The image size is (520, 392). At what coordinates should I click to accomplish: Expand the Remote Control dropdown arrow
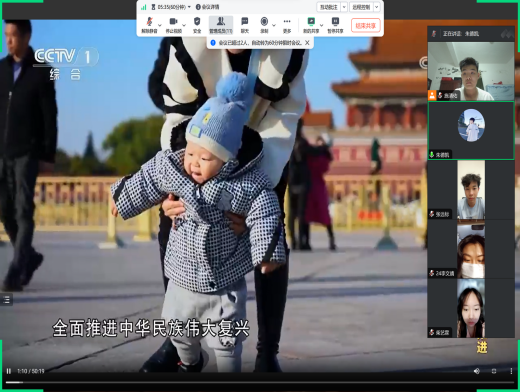point(377,7)
